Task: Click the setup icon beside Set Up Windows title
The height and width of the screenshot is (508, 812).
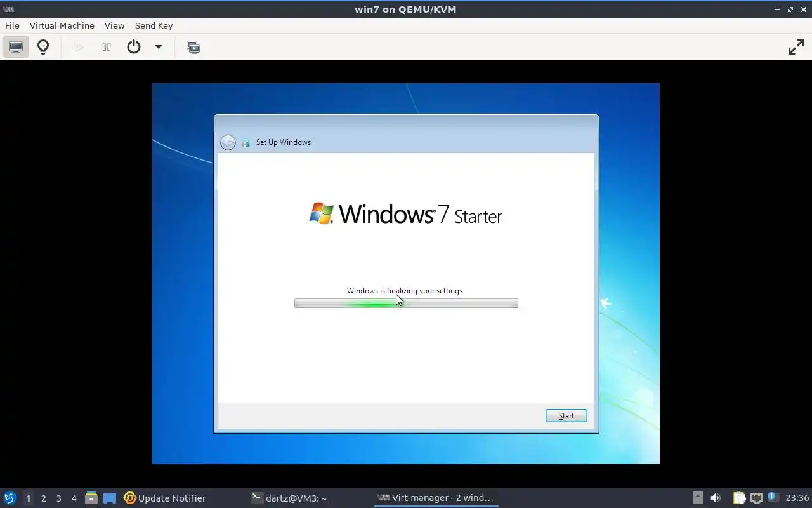Action: [246, 142]
